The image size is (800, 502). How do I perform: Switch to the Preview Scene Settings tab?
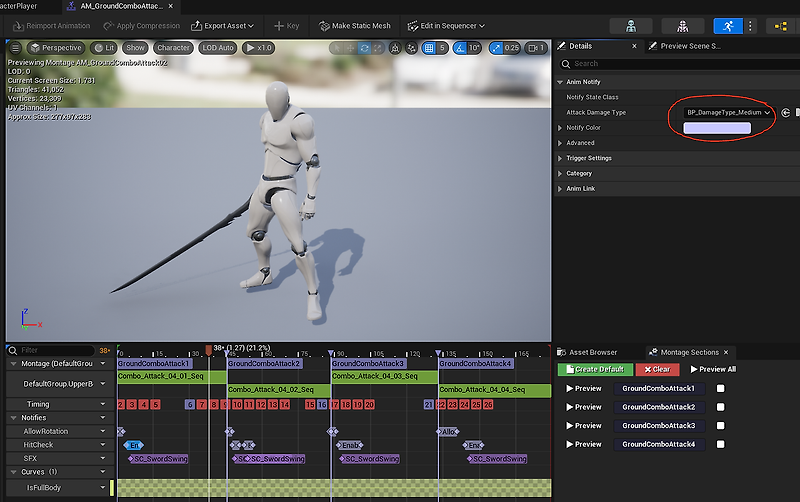click(x=685, y=46)
